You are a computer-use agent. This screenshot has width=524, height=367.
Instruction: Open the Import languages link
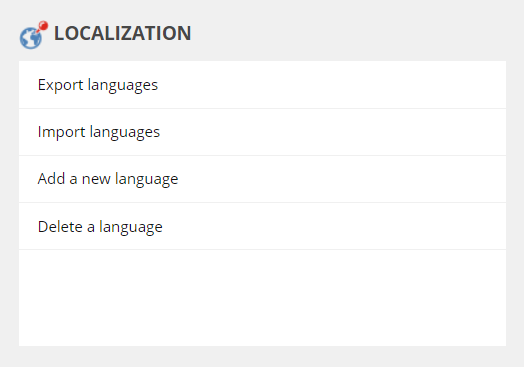point(99,132)
